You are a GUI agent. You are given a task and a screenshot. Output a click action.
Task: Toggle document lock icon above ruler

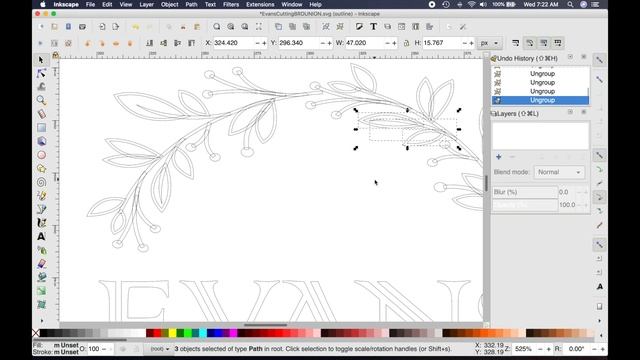[56, 55]
